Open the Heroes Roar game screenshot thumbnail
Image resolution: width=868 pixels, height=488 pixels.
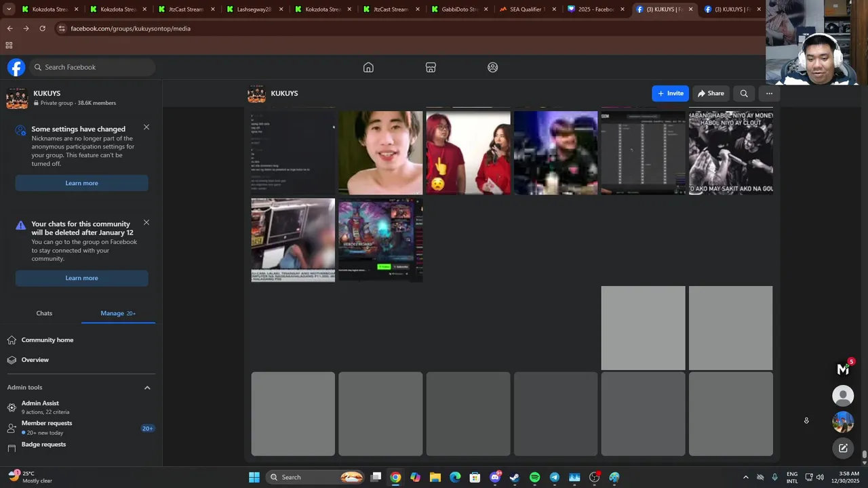pos(380,240)
